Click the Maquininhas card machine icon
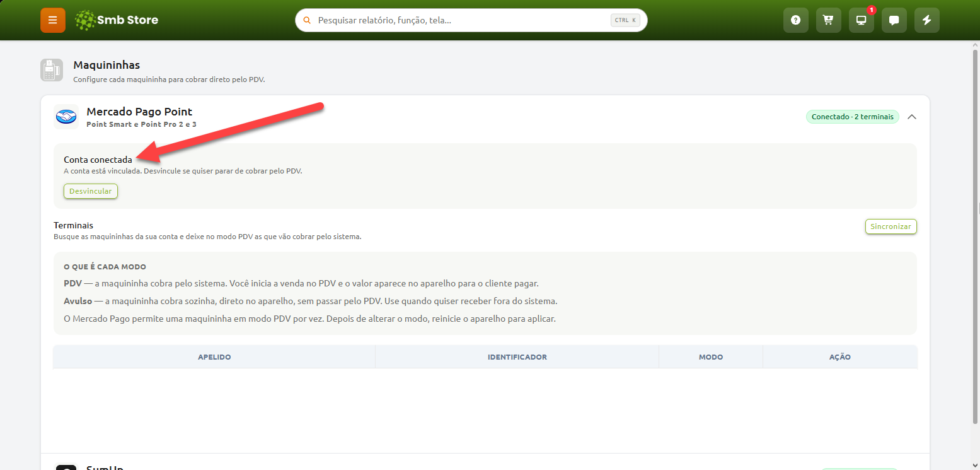The height and width of the screenshot is (470, 980). pyautogui.click(x=52, y=70)
